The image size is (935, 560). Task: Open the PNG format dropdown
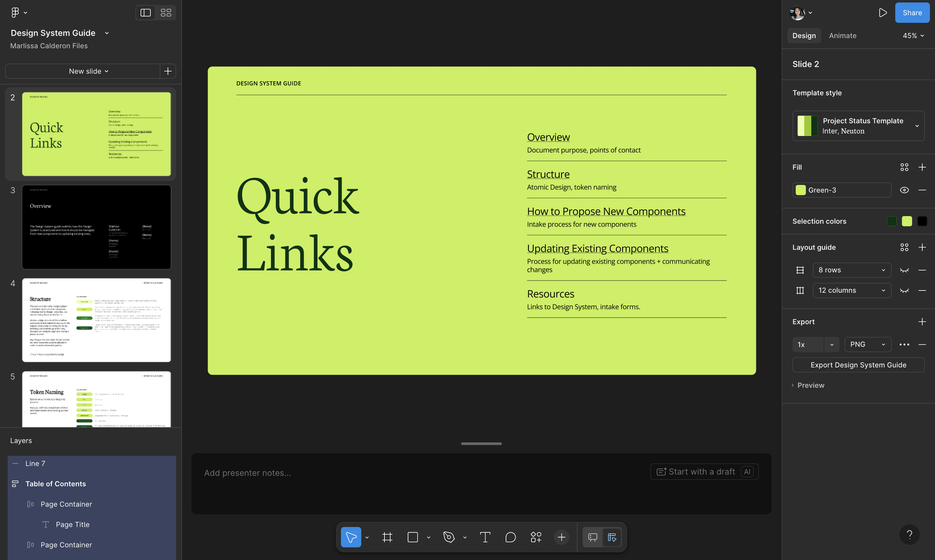tap(867, 344)
